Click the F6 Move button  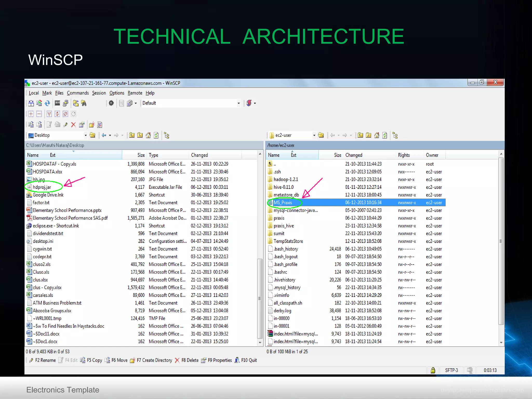pyautogui.click(x=116, y=360)
